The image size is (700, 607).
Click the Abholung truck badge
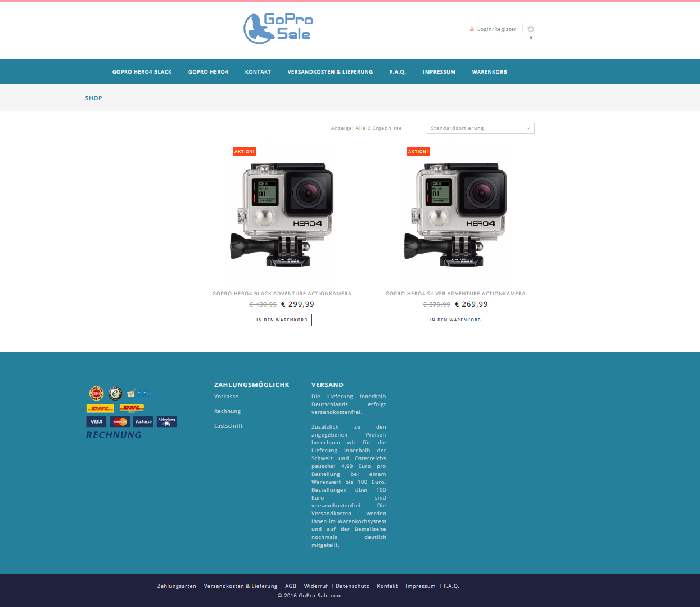point(167,421)
